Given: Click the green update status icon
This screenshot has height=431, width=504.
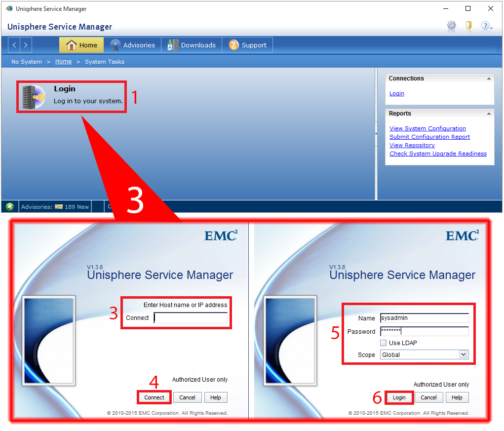Looking at the screenshot, I should click(9, 206).
